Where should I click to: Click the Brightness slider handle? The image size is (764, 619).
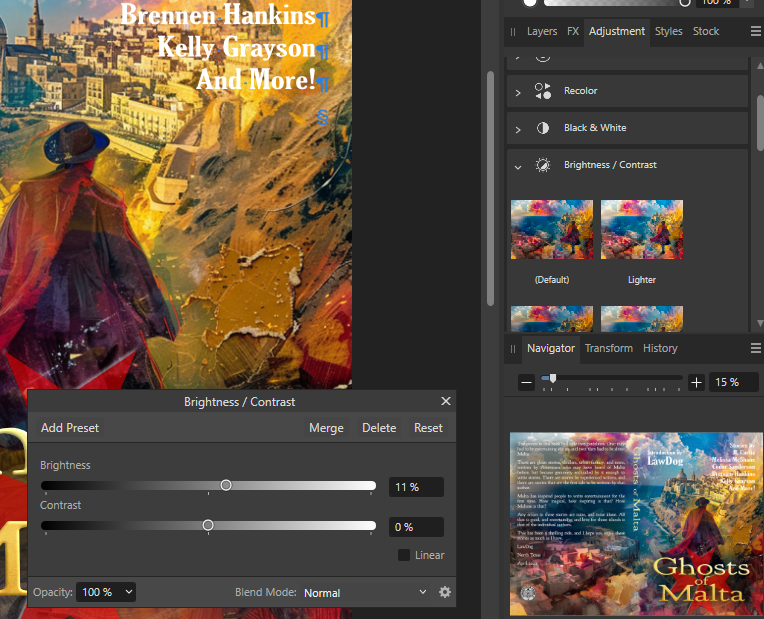coord(226,485)
